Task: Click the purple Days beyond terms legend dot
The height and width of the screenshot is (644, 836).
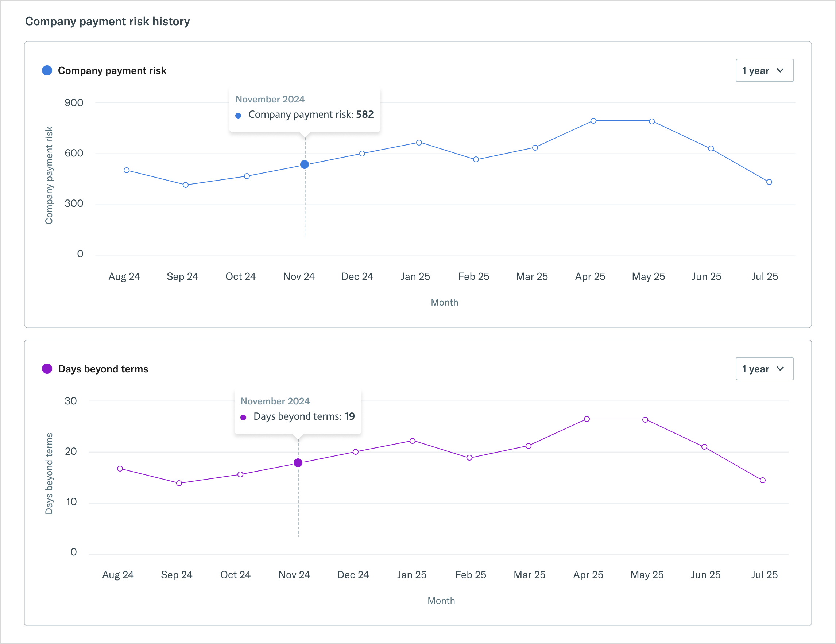Action: click(x=47, y=368)
